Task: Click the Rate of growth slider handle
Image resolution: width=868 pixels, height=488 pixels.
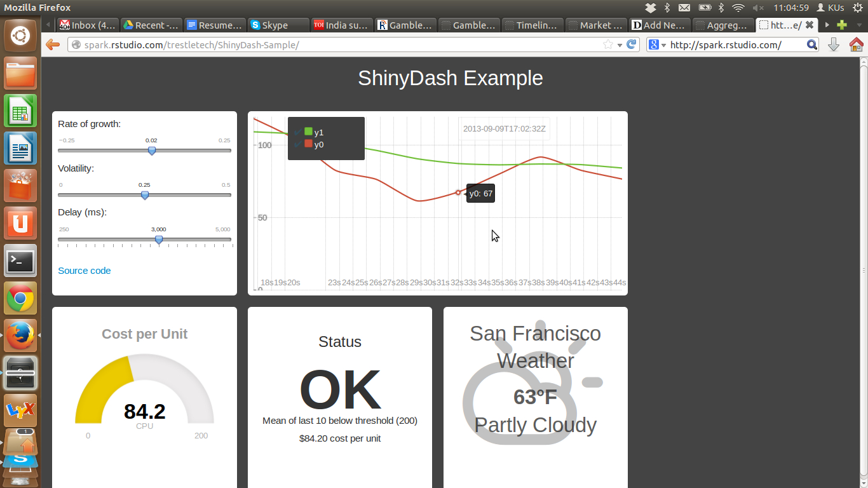Action: tap(151, 151)
